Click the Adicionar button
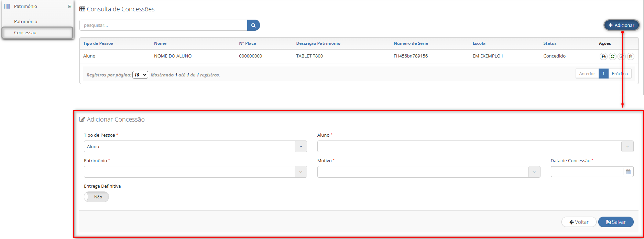 622,25
